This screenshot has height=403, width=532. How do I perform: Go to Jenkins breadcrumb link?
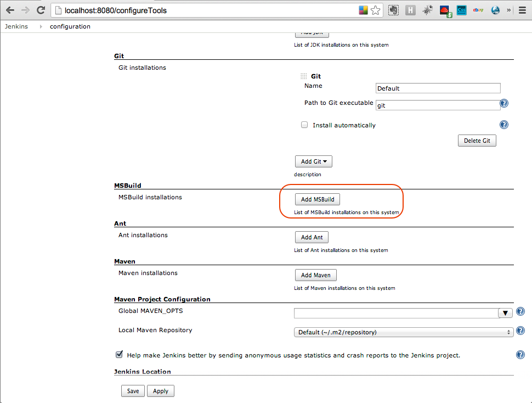pyautogui.click(x=16, y=26)
